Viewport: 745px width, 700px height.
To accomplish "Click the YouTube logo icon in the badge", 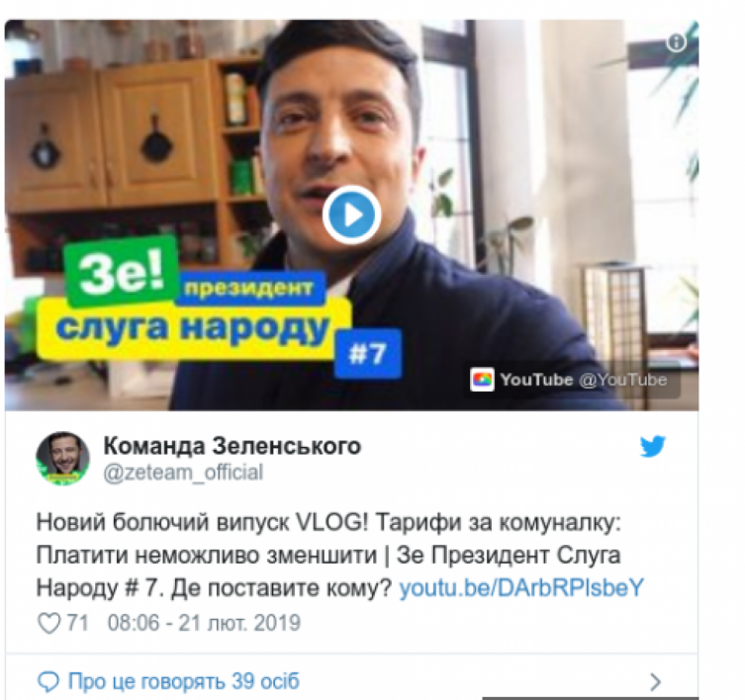I will tap(482, 380).
